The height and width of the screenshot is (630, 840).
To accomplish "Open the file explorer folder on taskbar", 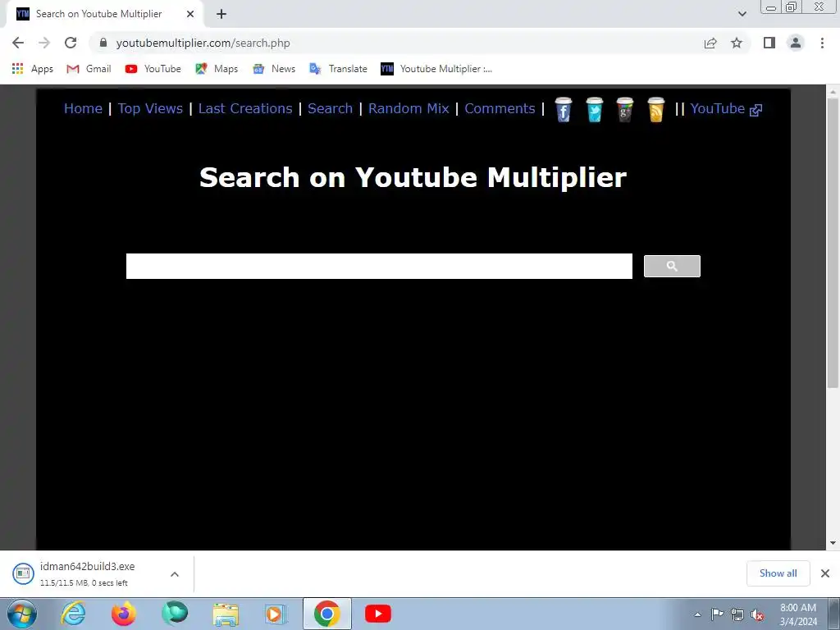I will (226, 614).
